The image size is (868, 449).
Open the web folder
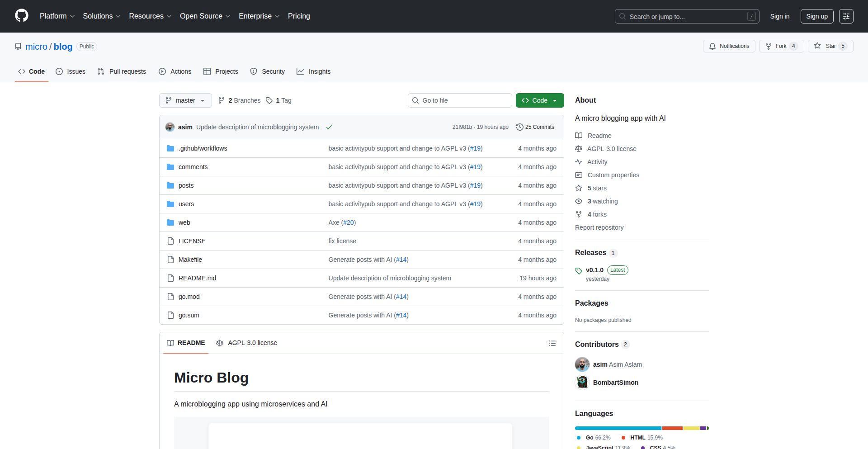[184, 222]
